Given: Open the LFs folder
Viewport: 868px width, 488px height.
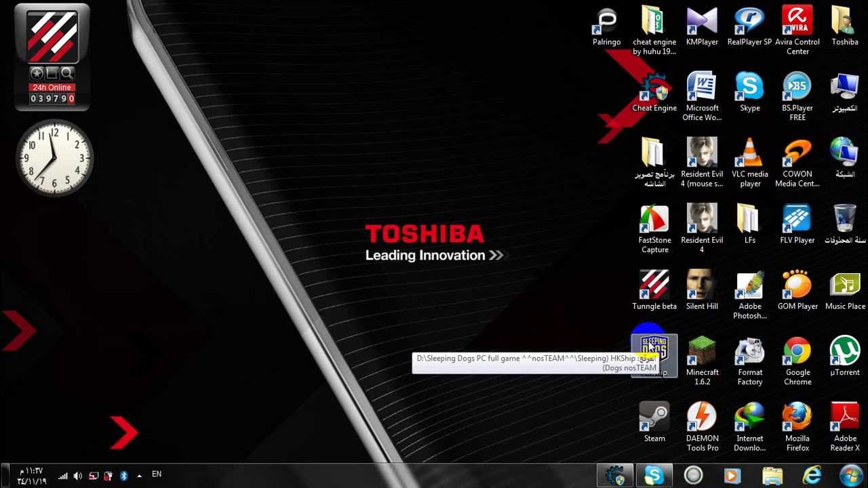Looking at the screenshot, I should [749, 224].
